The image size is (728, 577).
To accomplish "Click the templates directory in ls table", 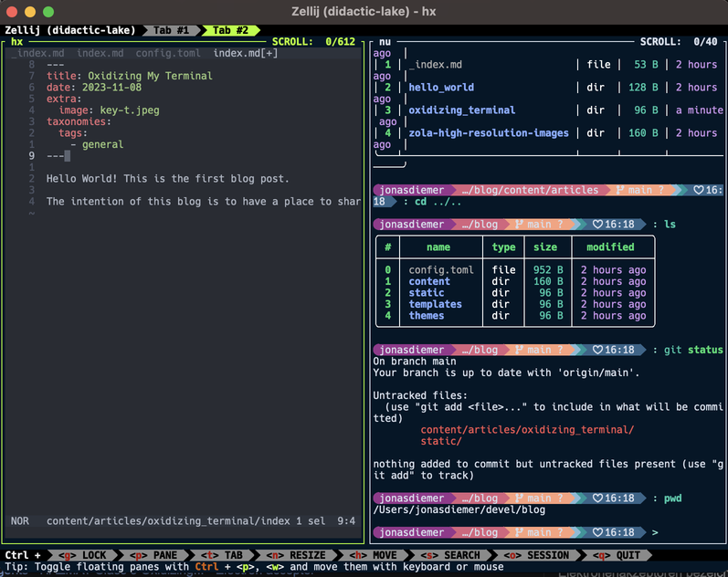I will (x=435, y=304).
